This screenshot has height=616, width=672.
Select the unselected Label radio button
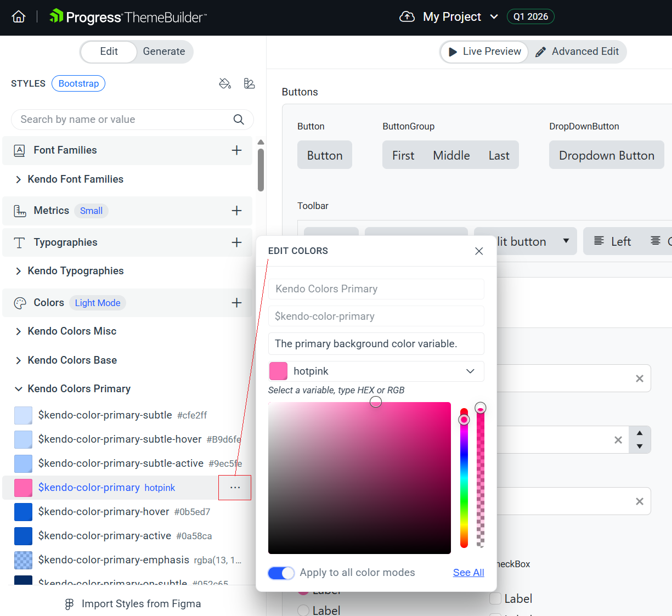(x=303, y=610)
